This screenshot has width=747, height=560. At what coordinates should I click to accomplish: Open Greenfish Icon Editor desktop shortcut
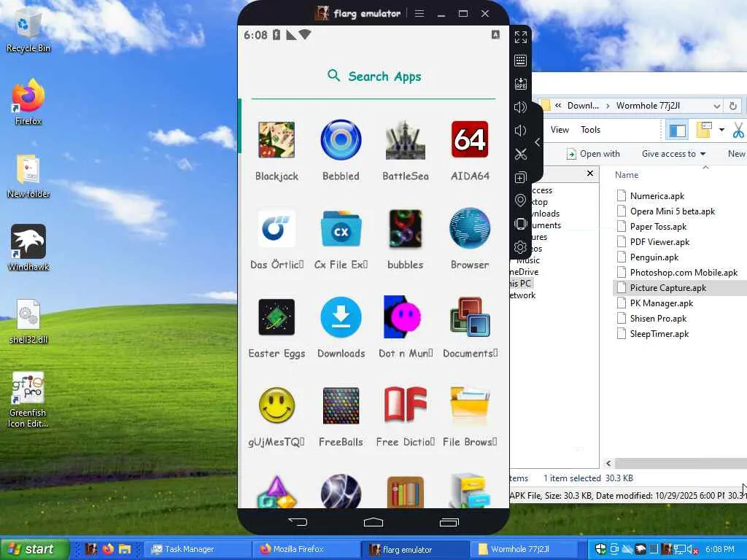(28, 400)
